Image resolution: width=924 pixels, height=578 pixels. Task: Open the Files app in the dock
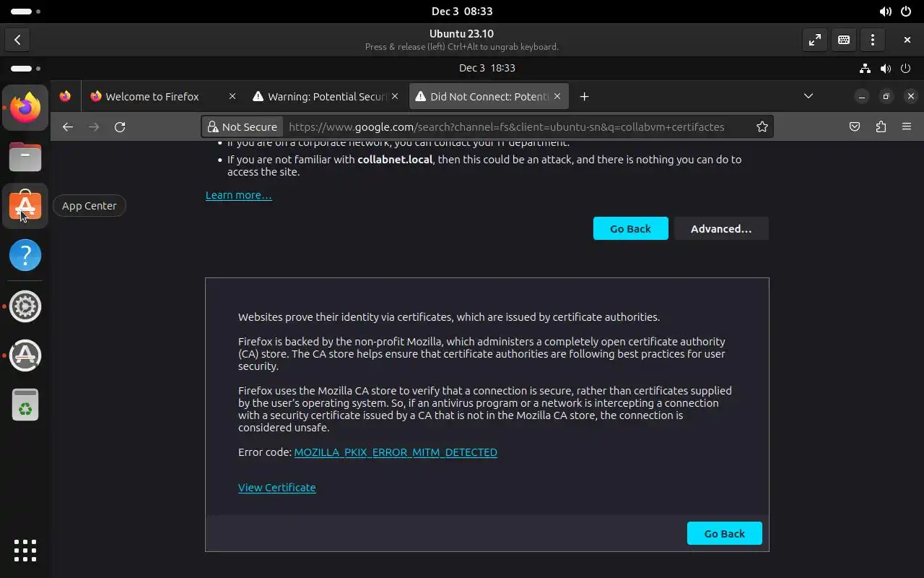25,157
